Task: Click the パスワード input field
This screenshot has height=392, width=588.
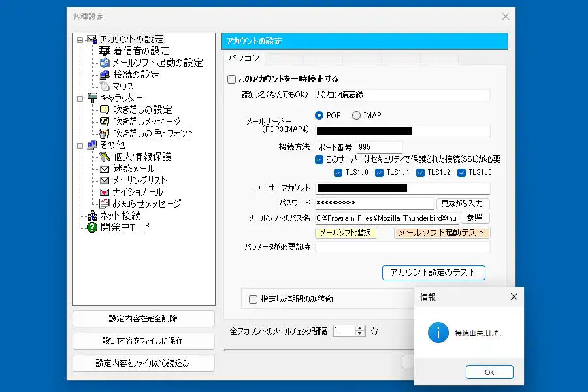Action: pyautogui.click(x=374, y=203)
